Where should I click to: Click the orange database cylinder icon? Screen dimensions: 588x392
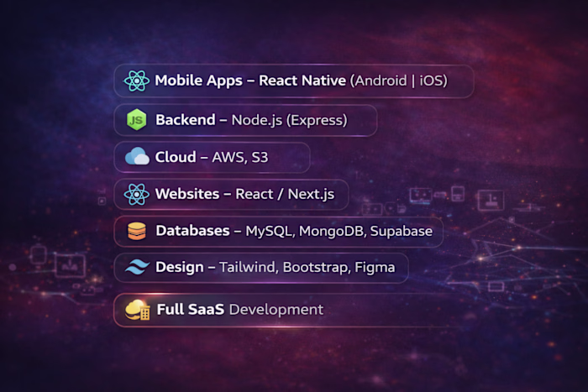[x=137, y=231]
